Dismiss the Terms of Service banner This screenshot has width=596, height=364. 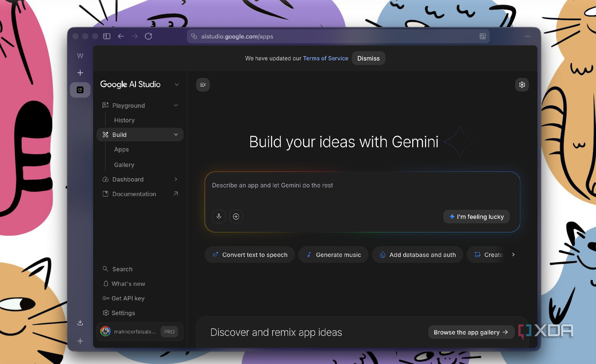pos(368,58)
